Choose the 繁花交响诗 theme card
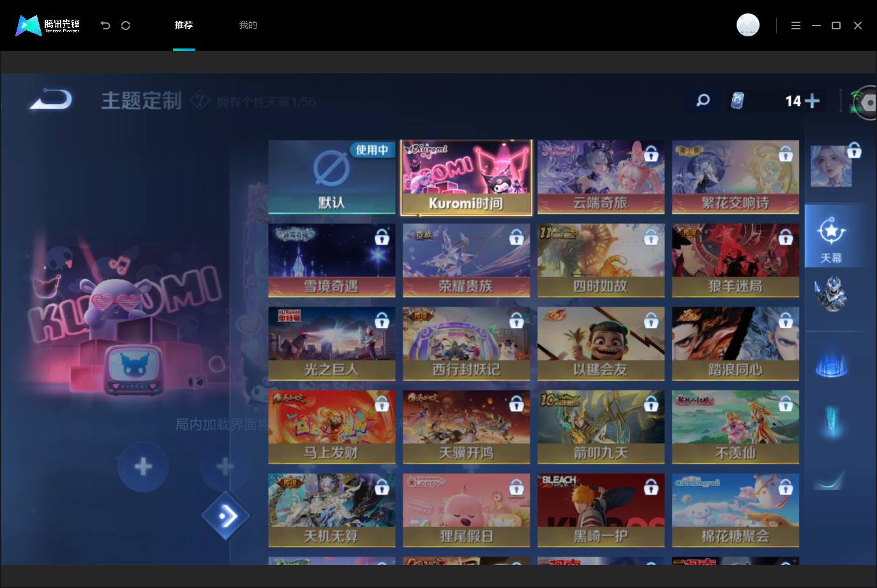This screenshot has height=588, width=877. click(x=735, y=177)
